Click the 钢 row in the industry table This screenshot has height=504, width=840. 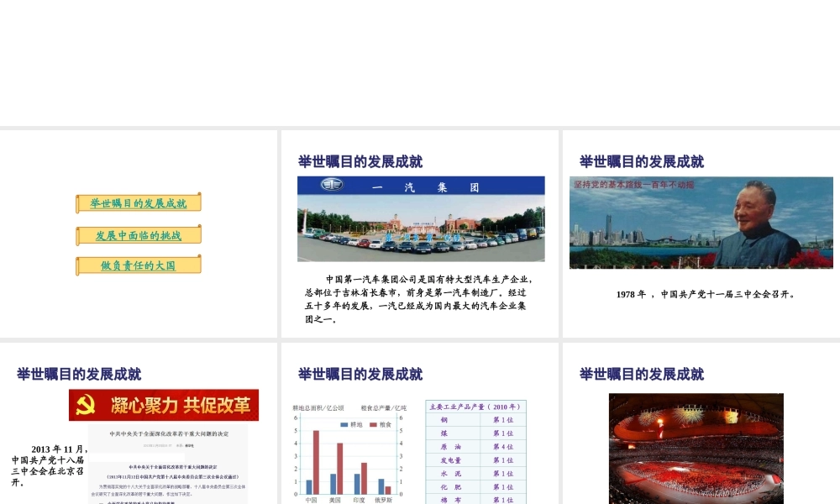click(x=475, y=420)
